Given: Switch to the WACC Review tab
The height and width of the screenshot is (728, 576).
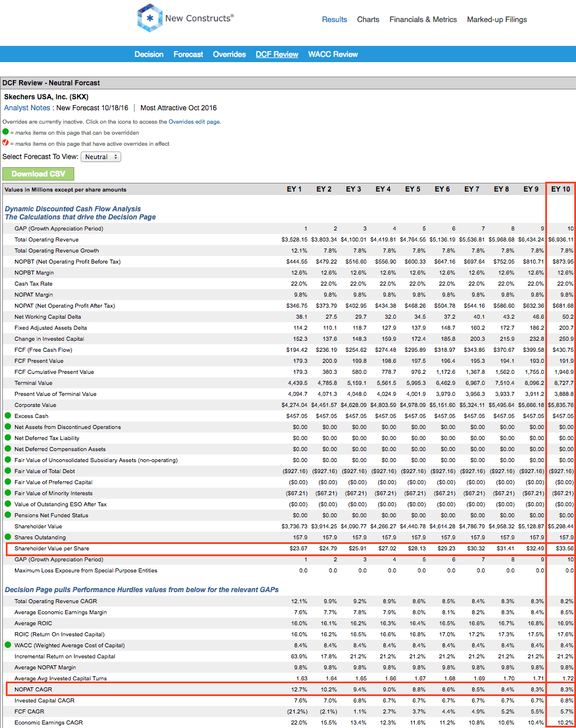Looking at the screenshot, I should (333, 54).
